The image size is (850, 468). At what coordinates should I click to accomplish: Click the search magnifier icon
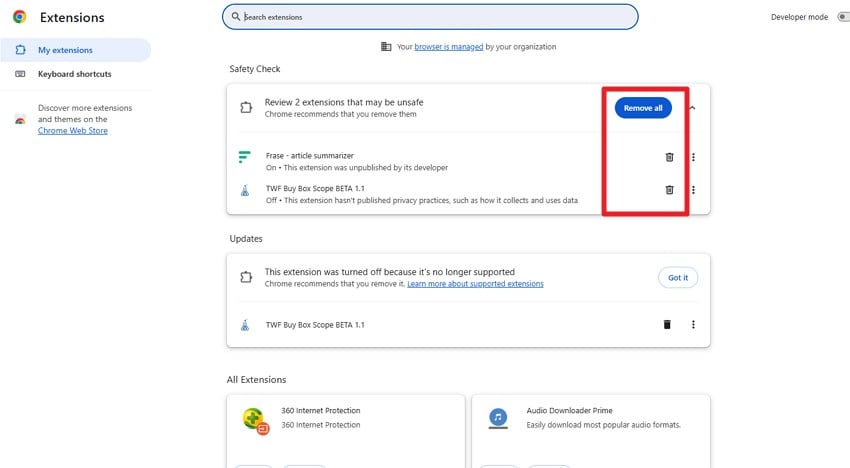236,17
